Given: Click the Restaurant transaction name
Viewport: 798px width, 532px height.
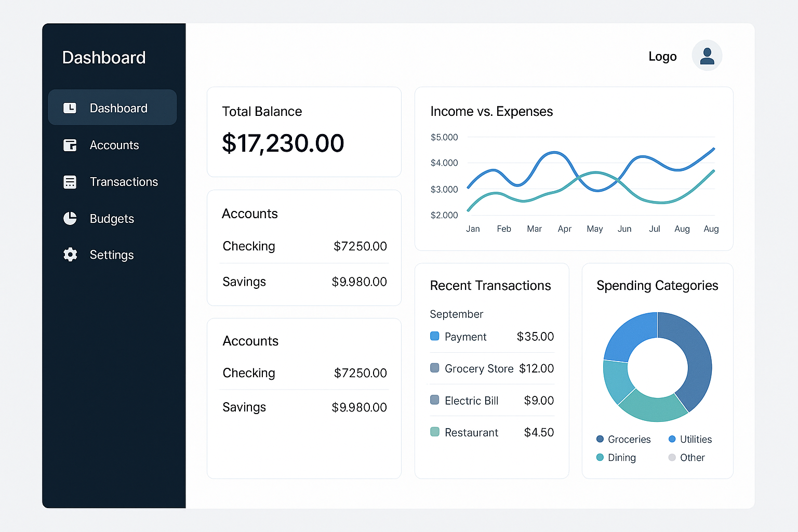Looking at the screenshot, I should (471, 432).
